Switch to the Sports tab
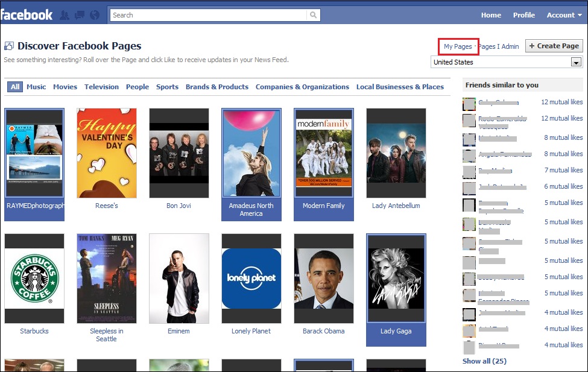 pos(167,87)
